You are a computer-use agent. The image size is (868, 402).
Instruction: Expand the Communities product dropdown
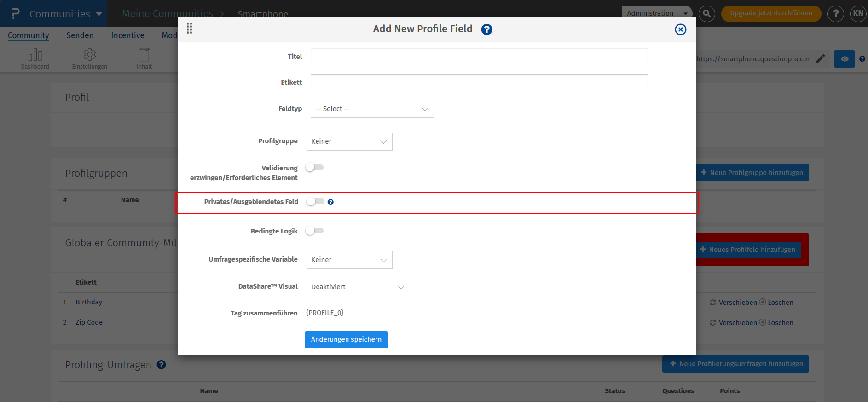[99, 14]
